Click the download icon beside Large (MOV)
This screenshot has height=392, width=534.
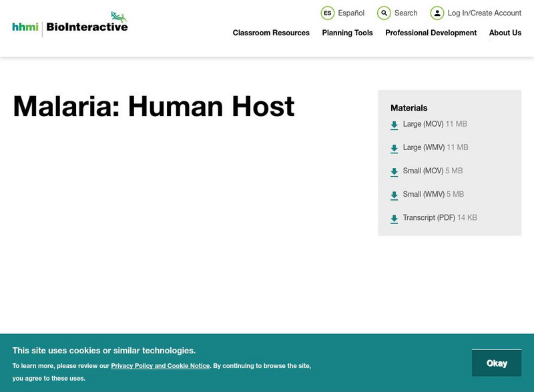tap(393, 124)
